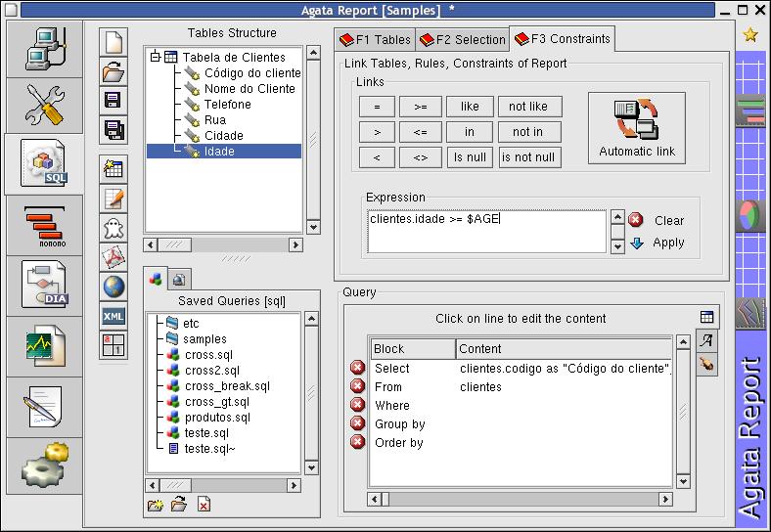771x532 pixels.
Task: Click the single floppy save icon
Action: coord(113,101)
